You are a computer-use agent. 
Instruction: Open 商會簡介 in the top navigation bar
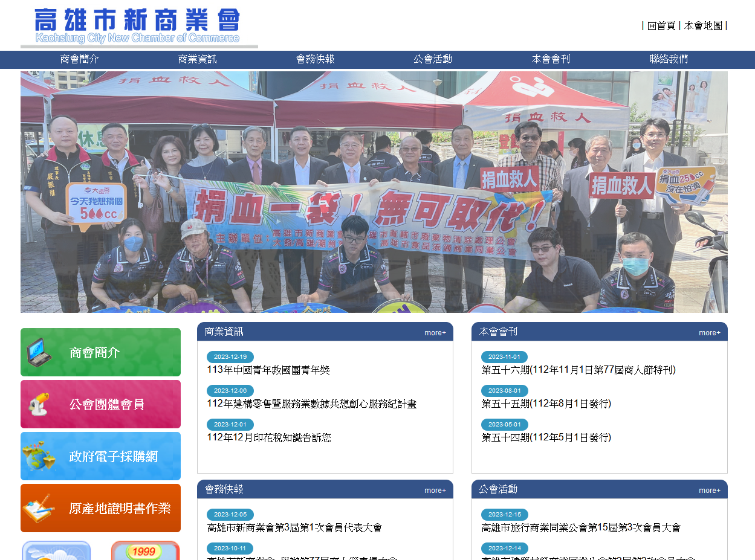point(79,59)
